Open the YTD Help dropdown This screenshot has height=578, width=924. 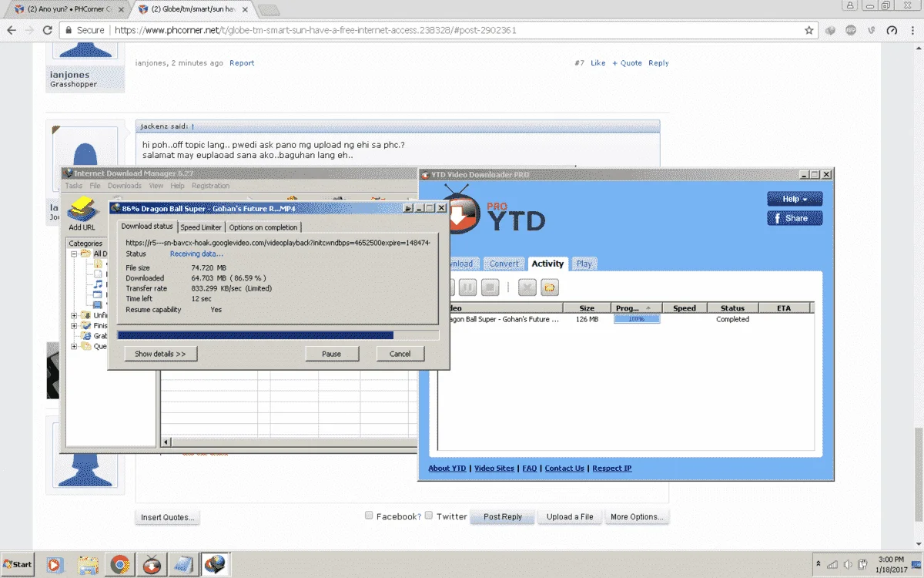click(x=795, y=199)
